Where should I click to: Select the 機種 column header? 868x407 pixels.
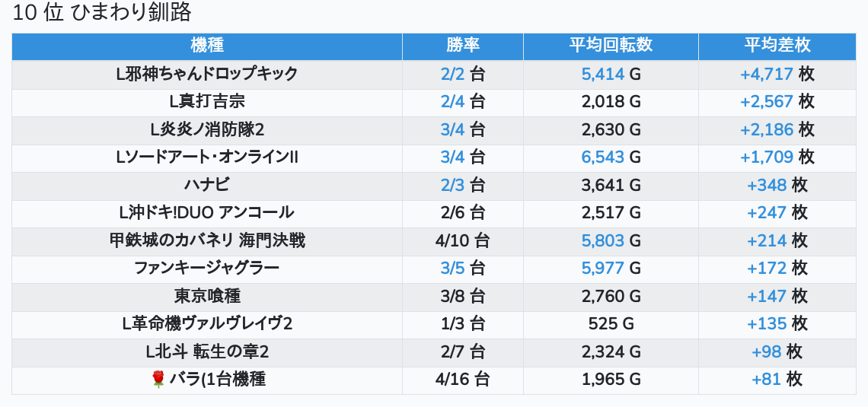click(207, 46)
